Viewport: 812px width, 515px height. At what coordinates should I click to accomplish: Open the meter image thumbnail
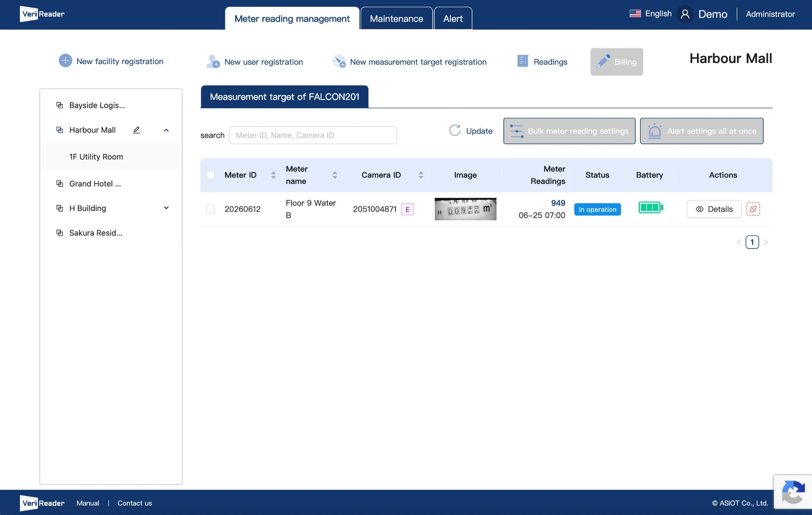coord(465,209)
